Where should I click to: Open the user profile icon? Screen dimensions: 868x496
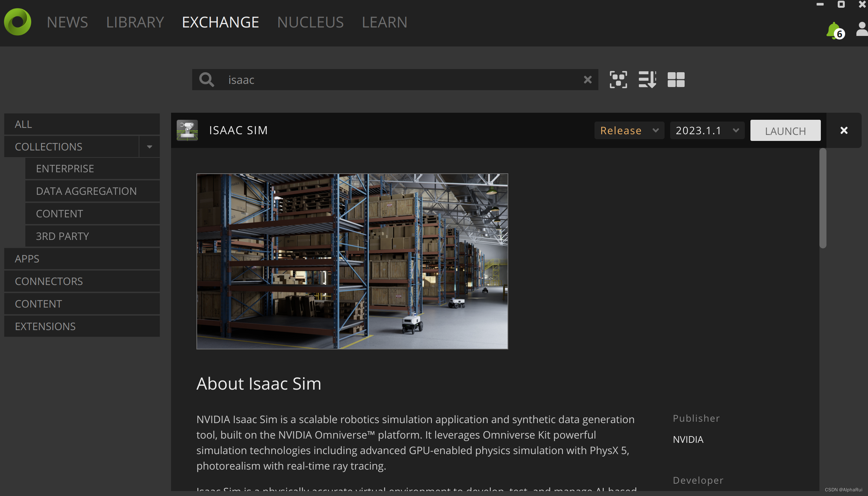coord(861,30)
